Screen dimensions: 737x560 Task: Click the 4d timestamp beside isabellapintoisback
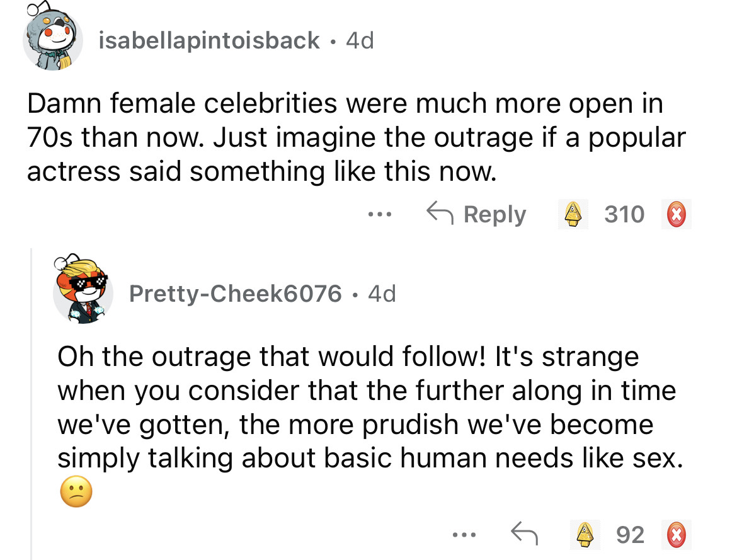[x=360, y=41]
